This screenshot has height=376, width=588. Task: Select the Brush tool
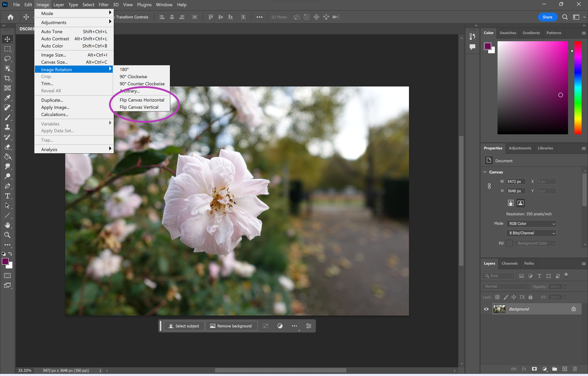pyautogui.click(x=7, y=117)
